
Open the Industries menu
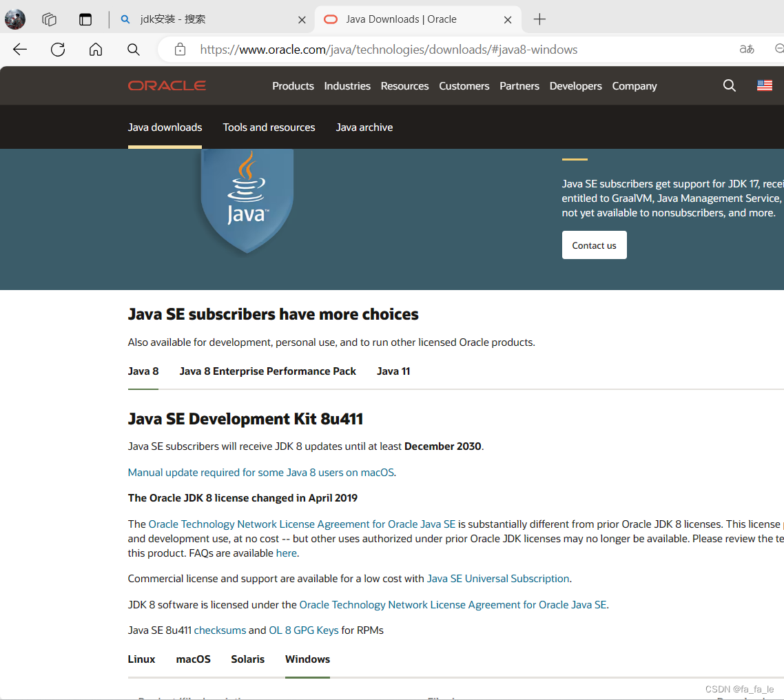click(347, 86)
